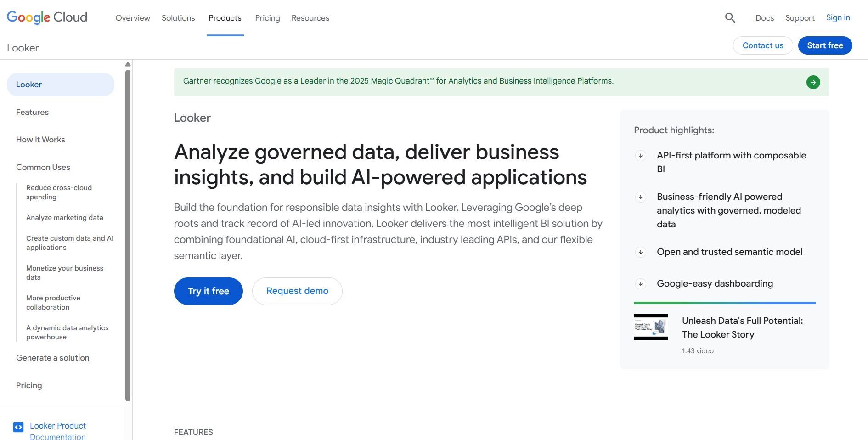Click the search magnifier icon
The height and width of the screenshot is (440, 868).
(730, 18)
